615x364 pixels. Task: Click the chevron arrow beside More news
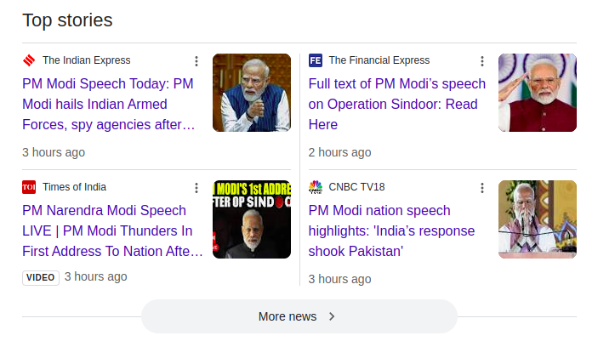pos(332,316)
